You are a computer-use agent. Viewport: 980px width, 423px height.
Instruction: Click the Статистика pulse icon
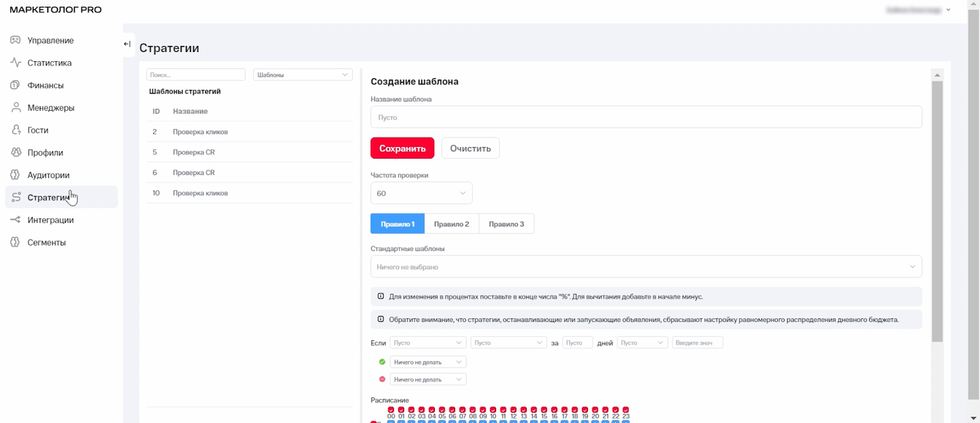point(15,62)
